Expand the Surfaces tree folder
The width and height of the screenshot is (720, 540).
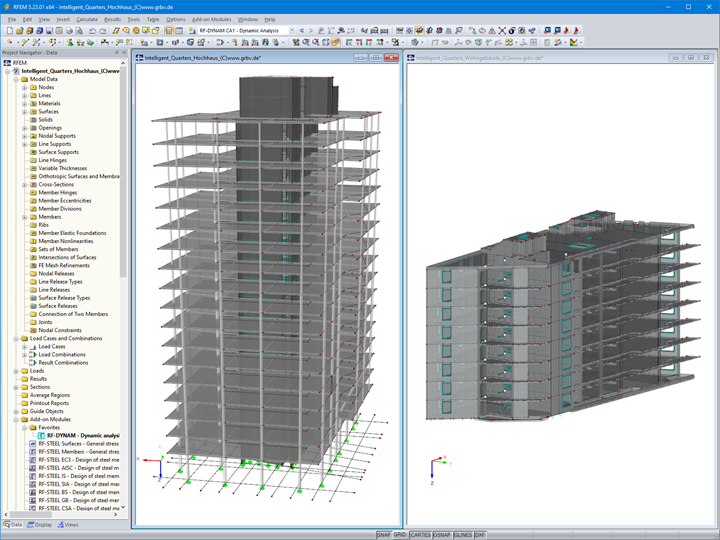pos(24,112)
